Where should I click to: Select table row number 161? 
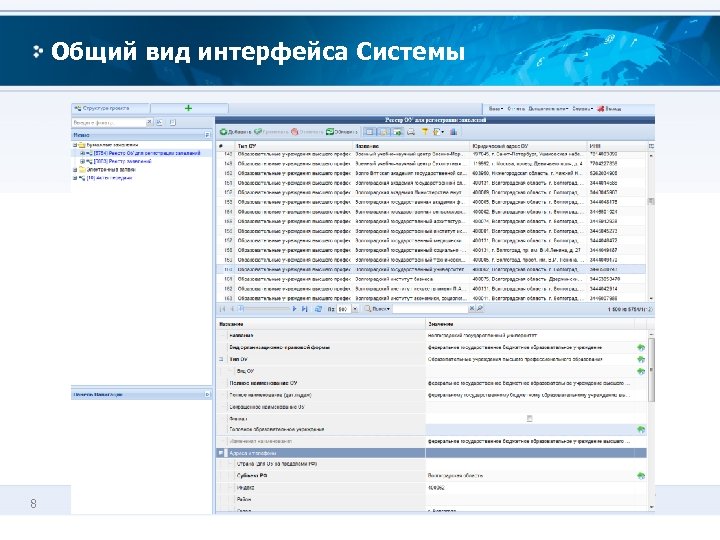pyautogui.click(x=431, y=279)
